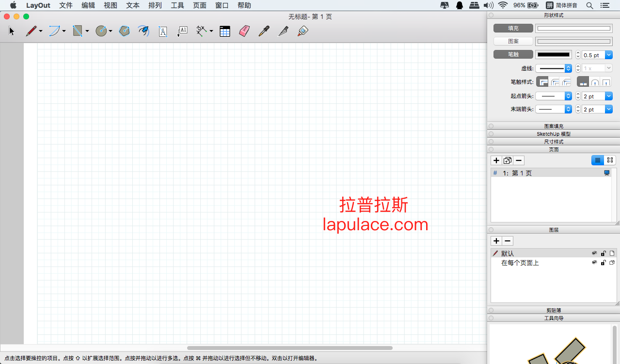Open the Wi-Fi status menu
Viewport: 620px width, 364px height.
[x=503, y=5]
